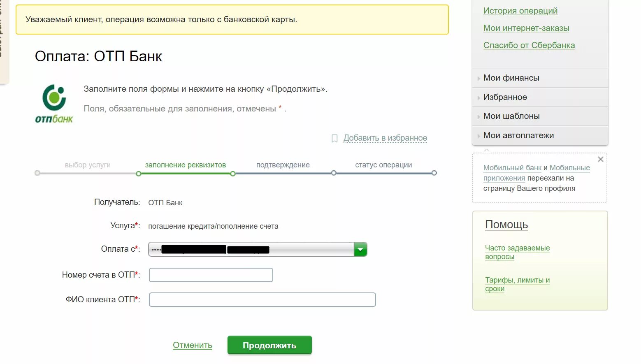Click the выбор услуги step
The height and width of the screenshot is (364, 641).
[88, 165]
